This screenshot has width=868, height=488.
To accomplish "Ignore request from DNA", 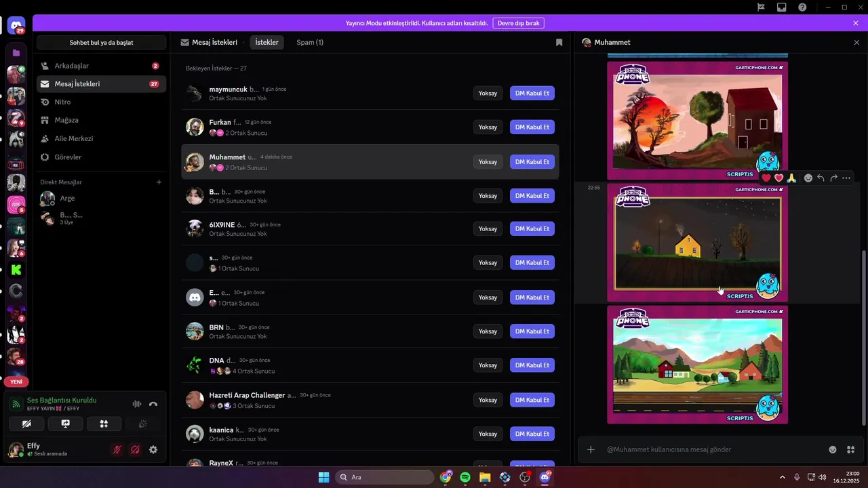I will coord(488,365).
